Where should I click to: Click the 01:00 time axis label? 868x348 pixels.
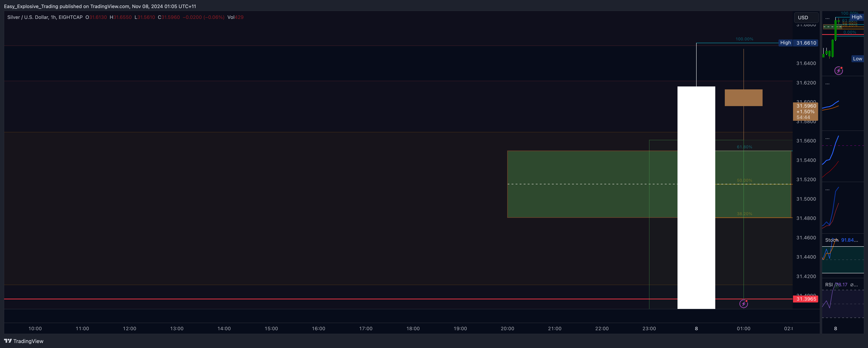click(744, 328)
